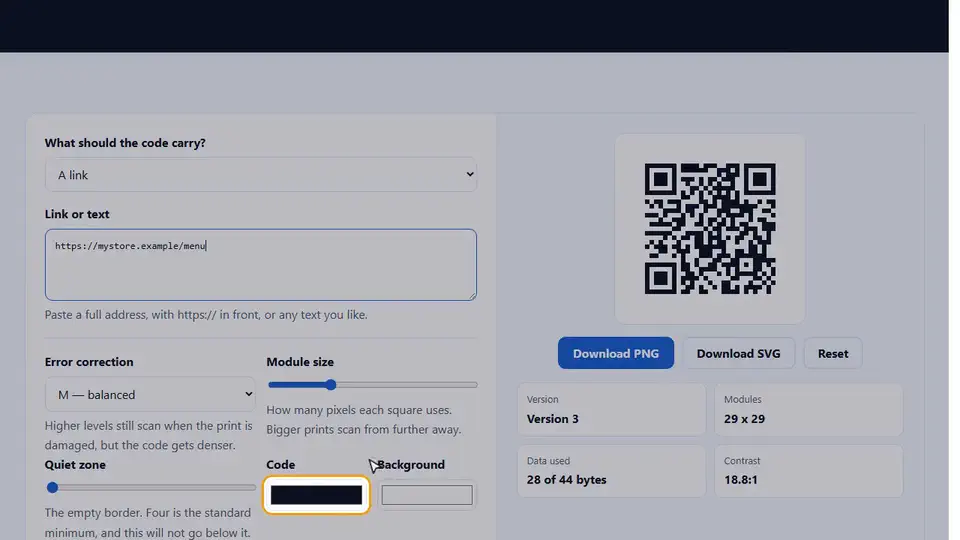Click the '29 x 29' modules value
This screenshot has width=960, height=540.
744,419
